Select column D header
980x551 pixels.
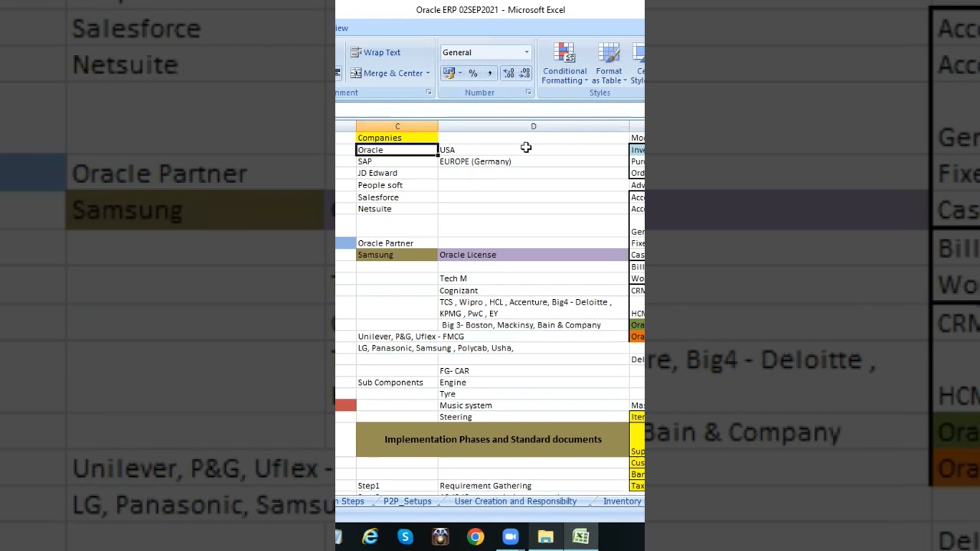click(534, 126)
